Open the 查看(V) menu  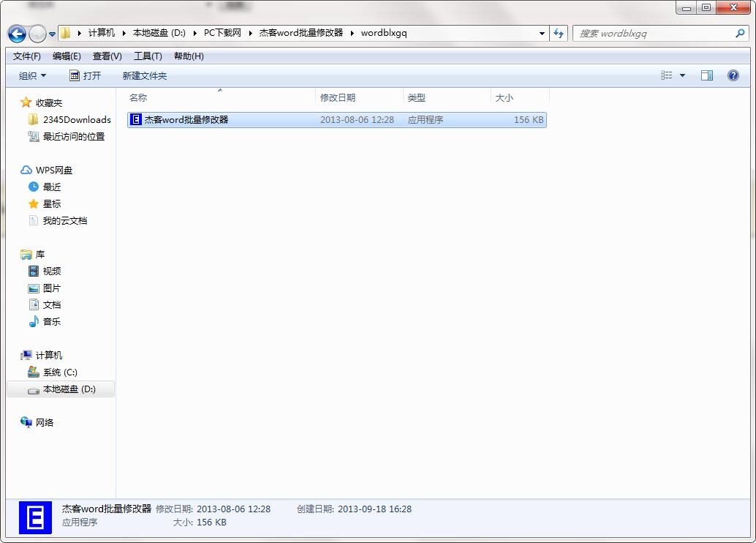pyautogui.click(x=107, y=56)
